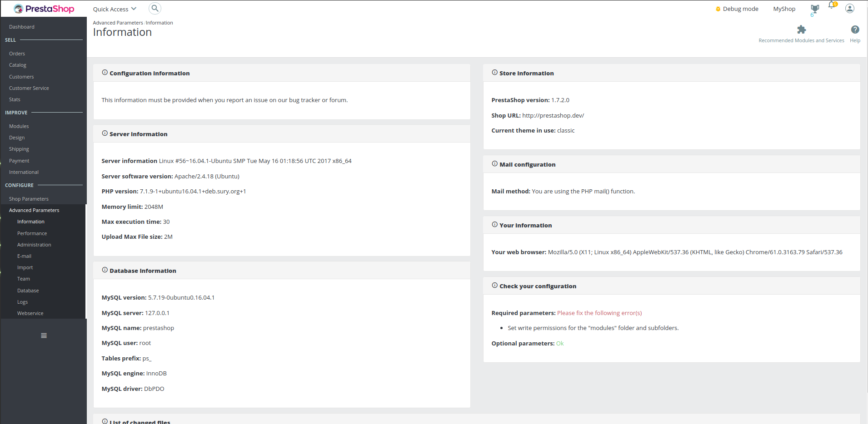The height and width of the screenshot is (424, 868).
Task: Open the Payment menu
Action: (19, 161)
